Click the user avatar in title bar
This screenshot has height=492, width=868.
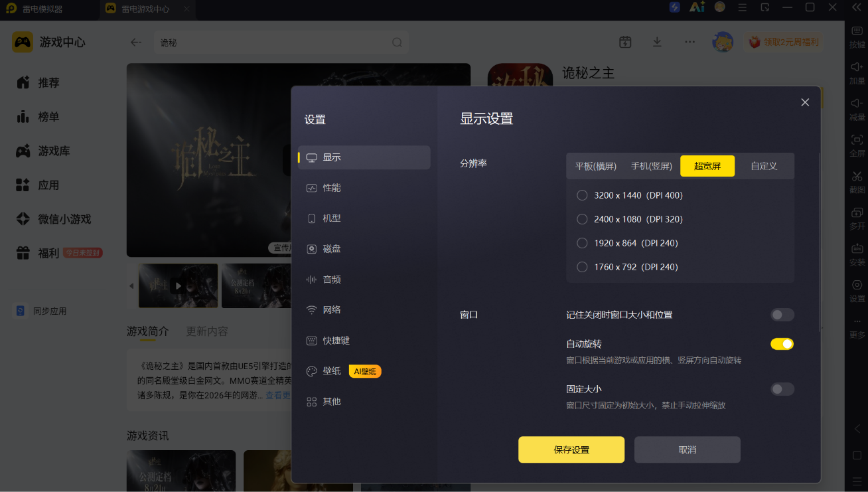(720, 7)
